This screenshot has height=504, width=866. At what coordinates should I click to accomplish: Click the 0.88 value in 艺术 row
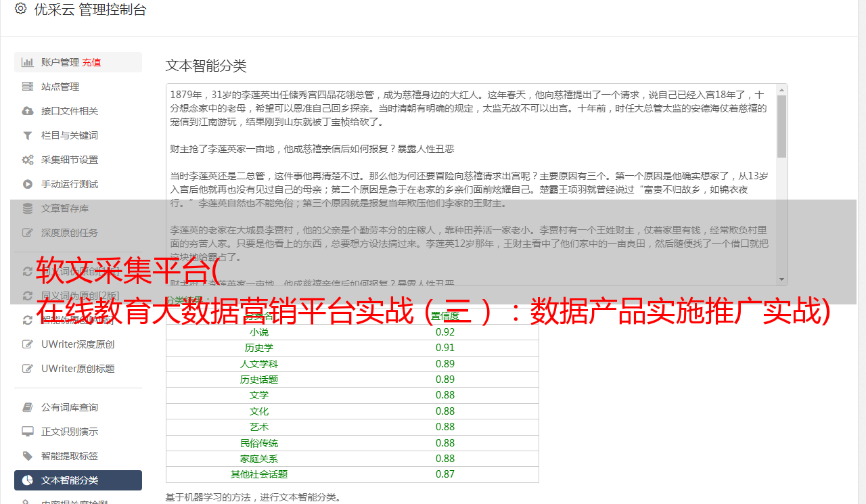click(x=445, y=427)
